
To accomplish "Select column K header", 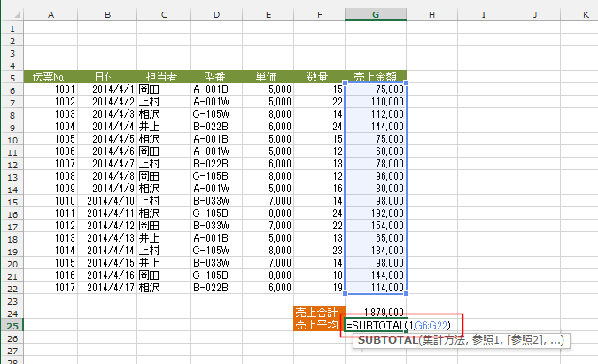I will (586, 15).
